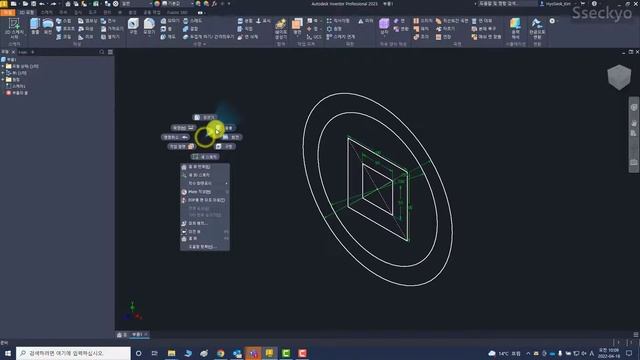Click the Pan hand icon in navigation bar
Screen dimensions: 640x360
coord(634,123)
